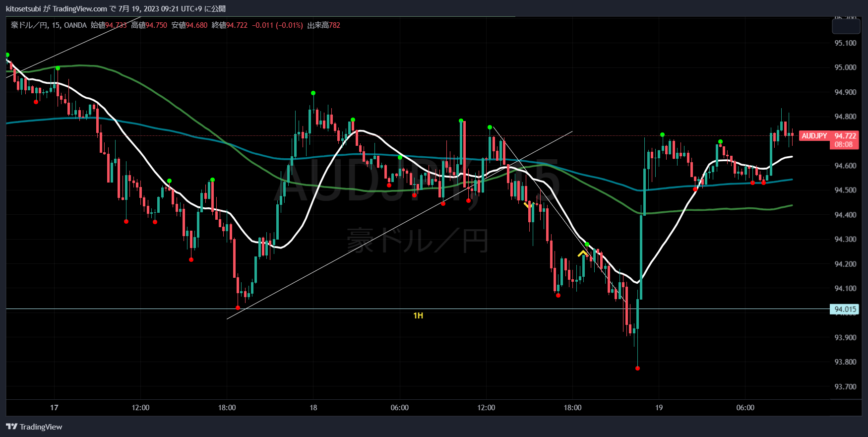Viewport: 868px width, 437px height.
Task: Click the 95.000 price scale label
Action: click(845, 67)
